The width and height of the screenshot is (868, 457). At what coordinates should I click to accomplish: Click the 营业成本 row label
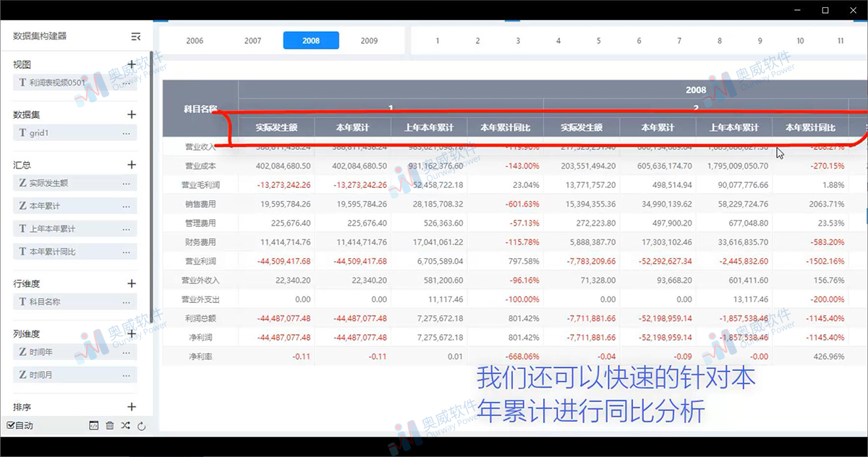tap(200, 166)
